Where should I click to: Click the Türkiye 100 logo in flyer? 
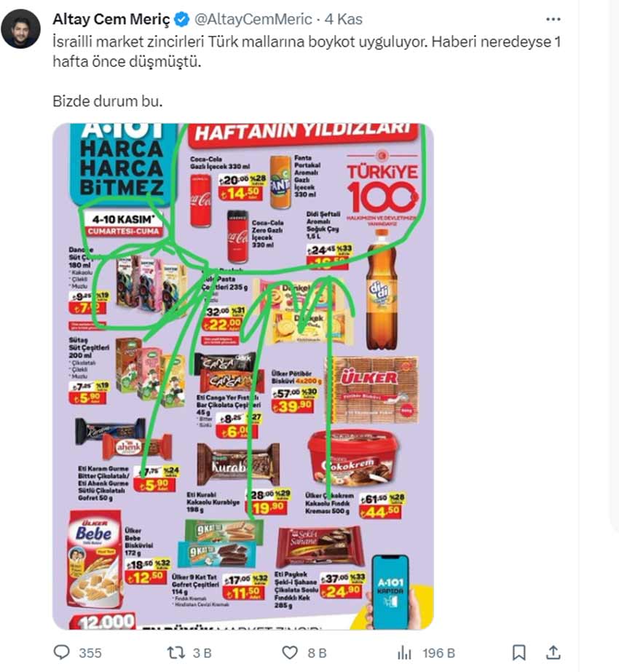pyautogui.click(x=381, y=188)
